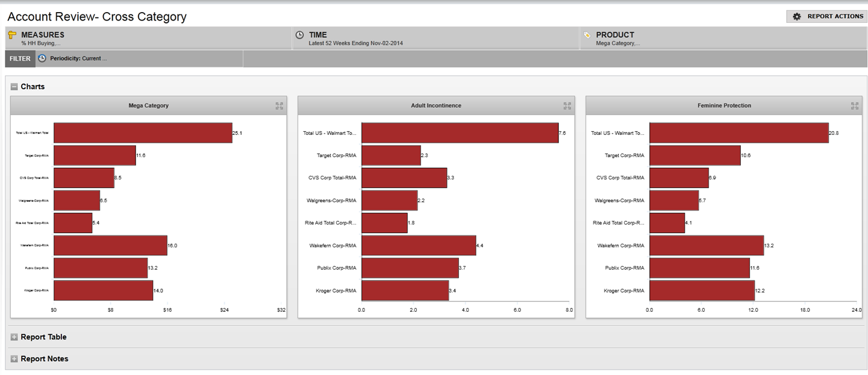Screen dimensions: 868x375
Task: Click Walmart bar in Mega Category chart
Action: 143,133
